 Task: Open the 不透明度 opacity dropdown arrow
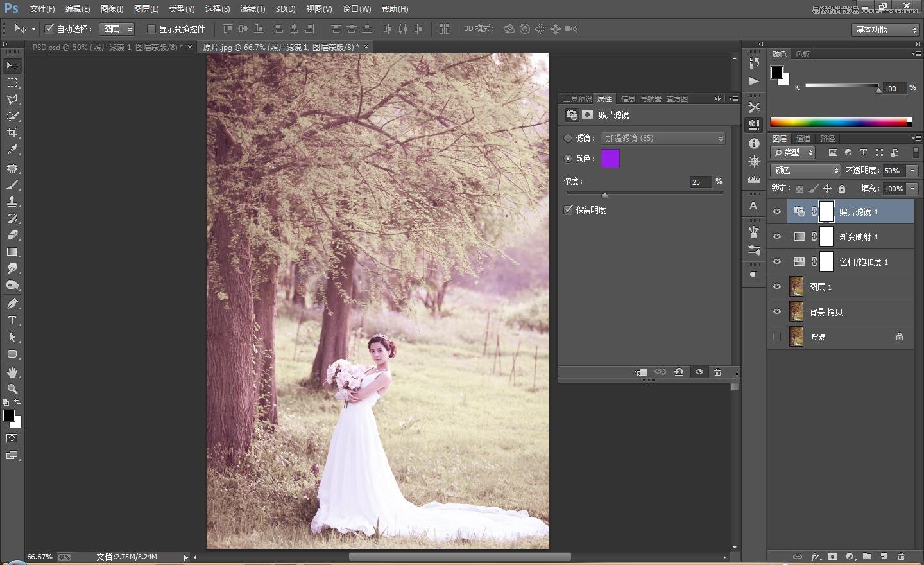(x=912, y=171)
